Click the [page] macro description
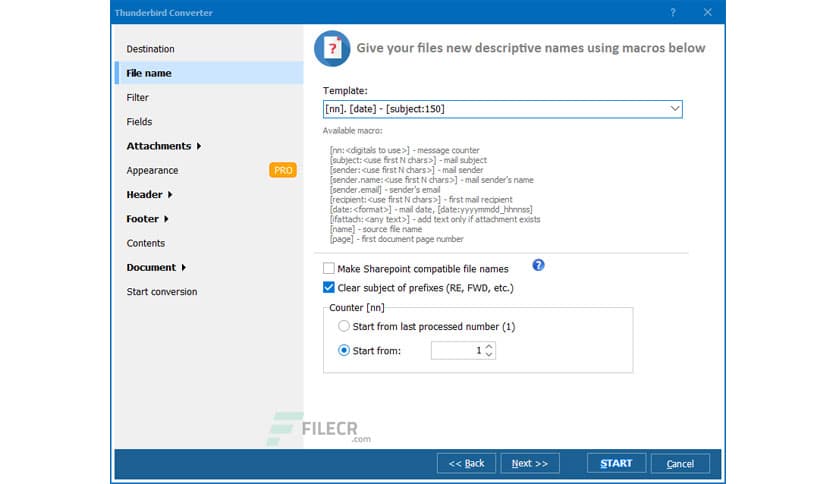 (397, 239)
